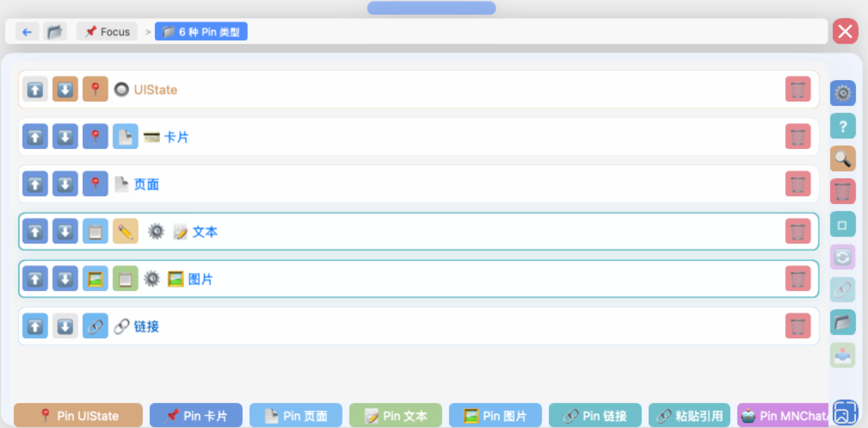Open the 6 种 Pin 类型 tab
868x428 pixels.
(201, 31)
